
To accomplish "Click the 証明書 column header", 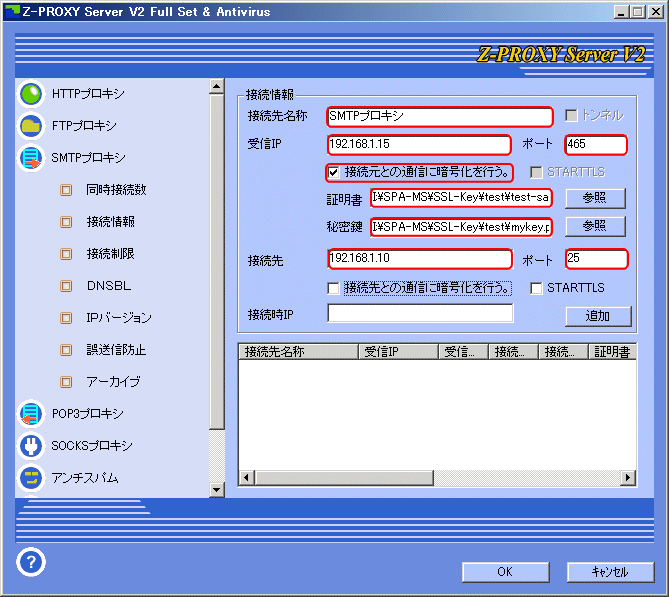I will 613,352.
